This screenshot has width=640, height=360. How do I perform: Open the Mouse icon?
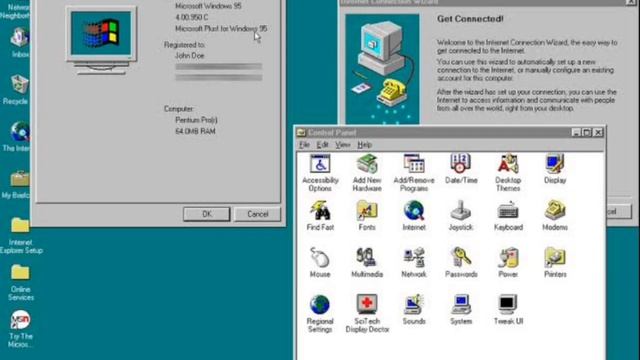pos(320,262)
